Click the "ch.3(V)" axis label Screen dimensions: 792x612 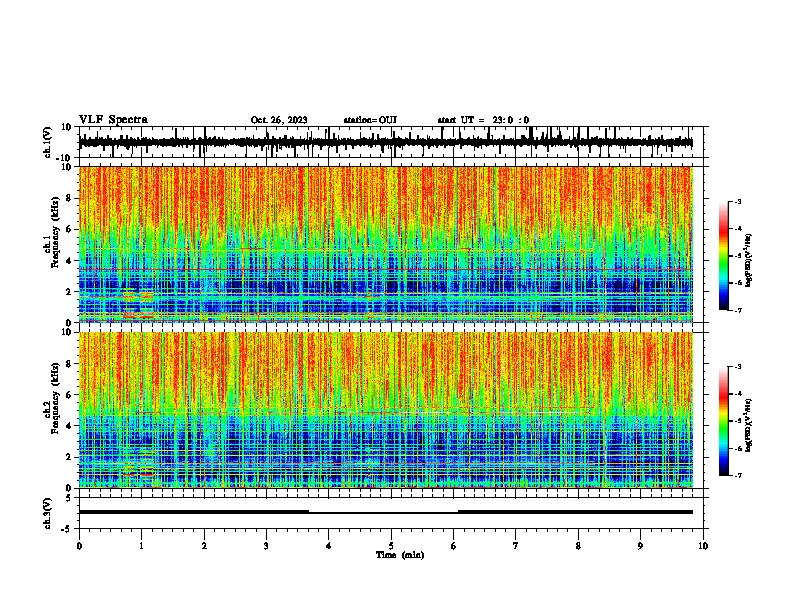(x=48, y=513)
